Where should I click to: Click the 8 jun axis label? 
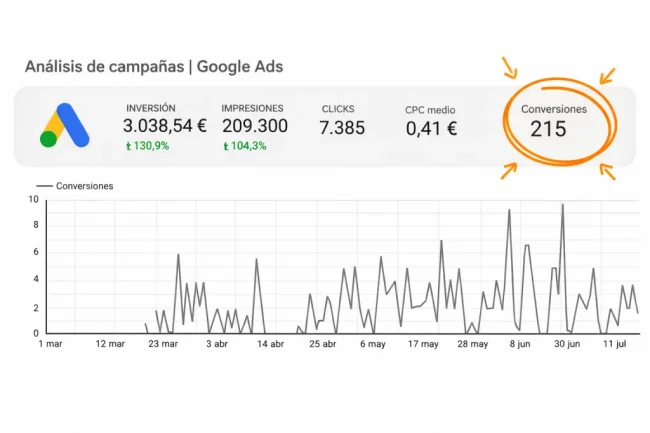(x=520, y=344)
